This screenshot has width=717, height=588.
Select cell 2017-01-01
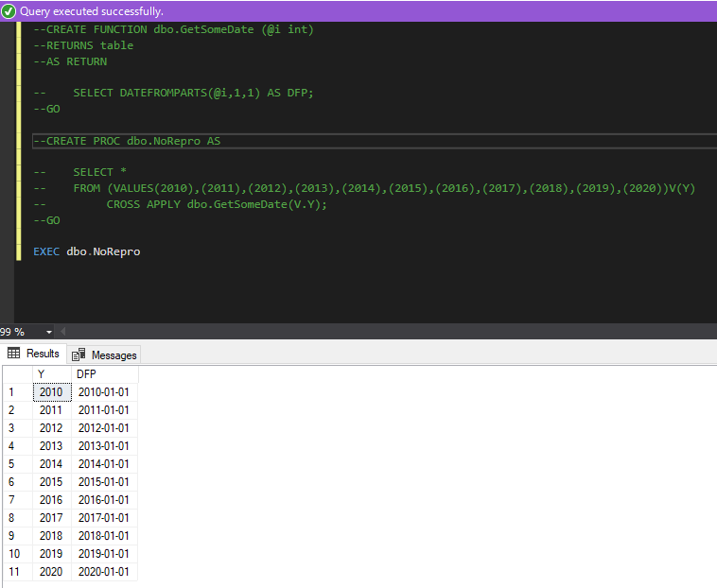pos(105,518)
